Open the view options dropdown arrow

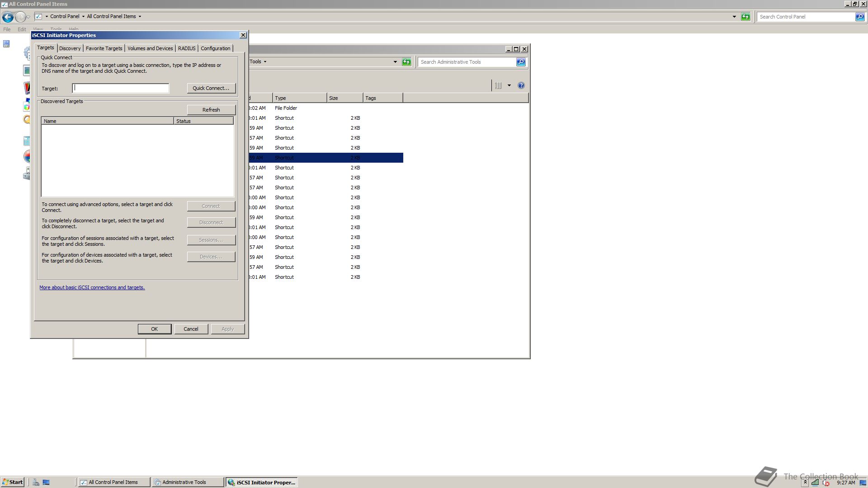pyautogui.click(x=509, y=85)
